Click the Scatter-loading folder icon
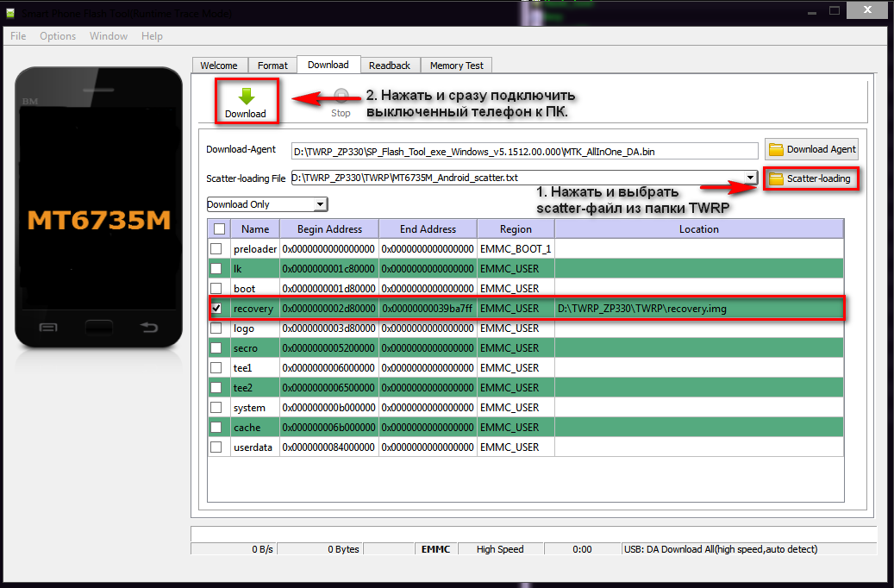 [776, 178]
